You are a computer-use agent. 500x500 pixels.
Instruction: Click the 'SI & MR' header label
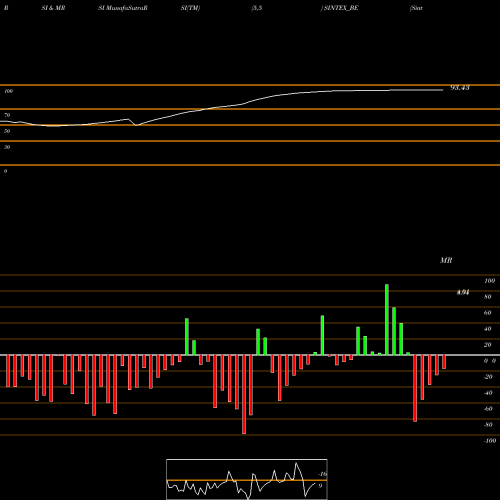[53, 8]
